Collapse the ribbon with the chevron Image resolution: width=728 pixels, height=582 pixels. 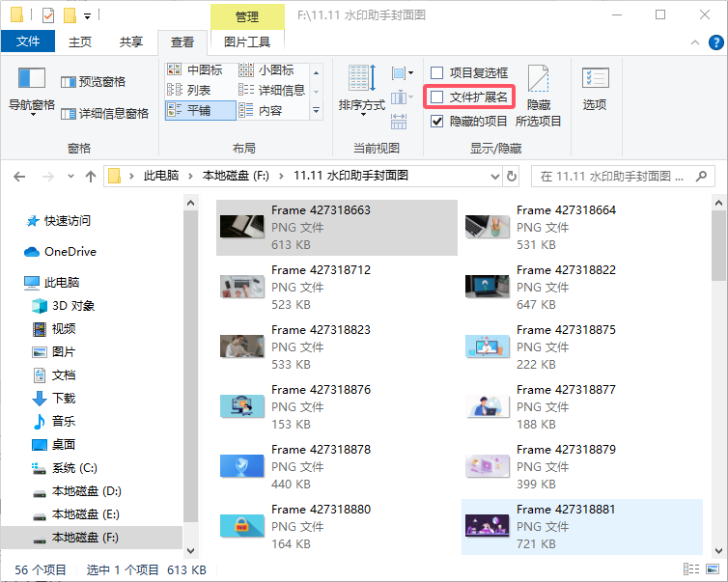[x=695, y=42]
